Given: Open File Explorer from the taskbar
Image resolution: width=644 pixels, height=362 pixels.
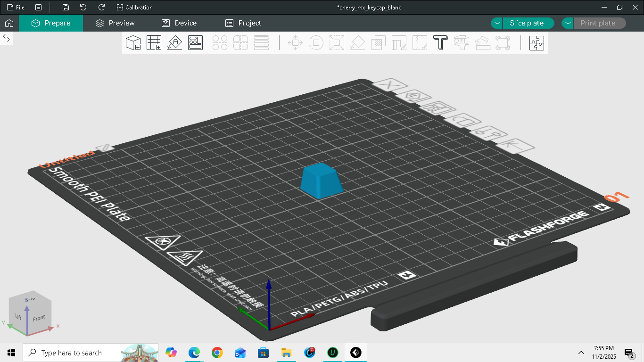Looking at the screenshot, I should [286, 353].
